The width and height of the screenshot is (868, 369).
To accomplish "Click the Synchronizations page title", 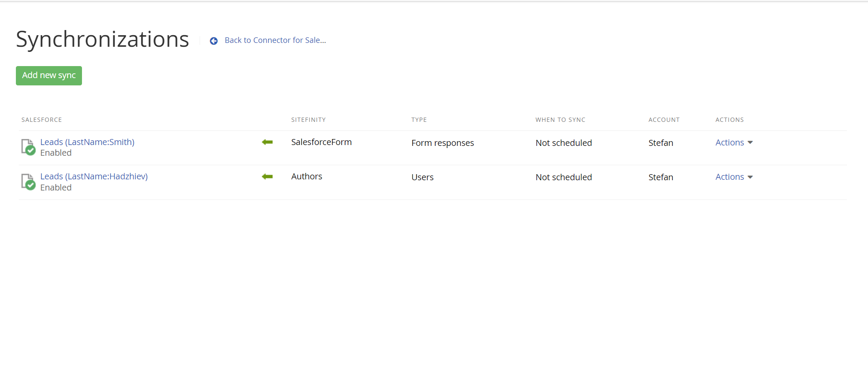I will point(102,39).
